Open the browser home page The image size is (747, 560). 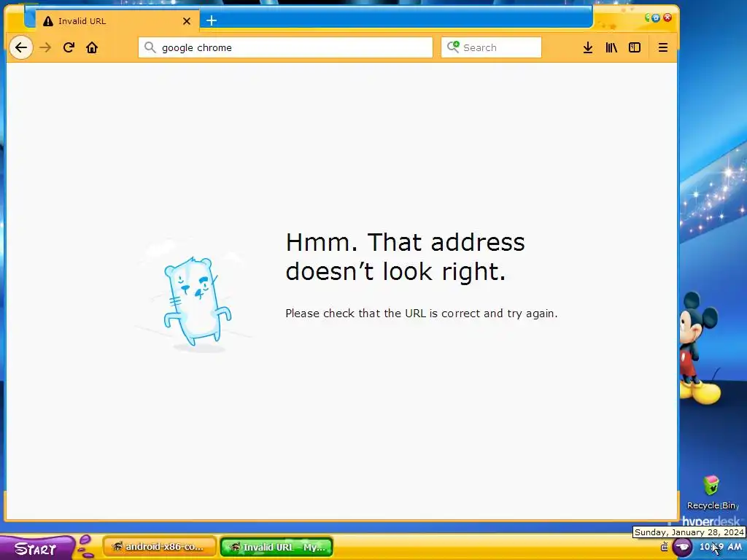point(92,47)
